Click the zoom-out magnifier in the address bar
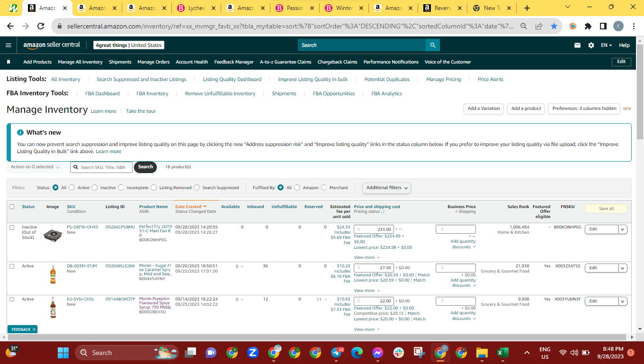The width and height of the screenshot is (644, 364). (x=524, y=27)
